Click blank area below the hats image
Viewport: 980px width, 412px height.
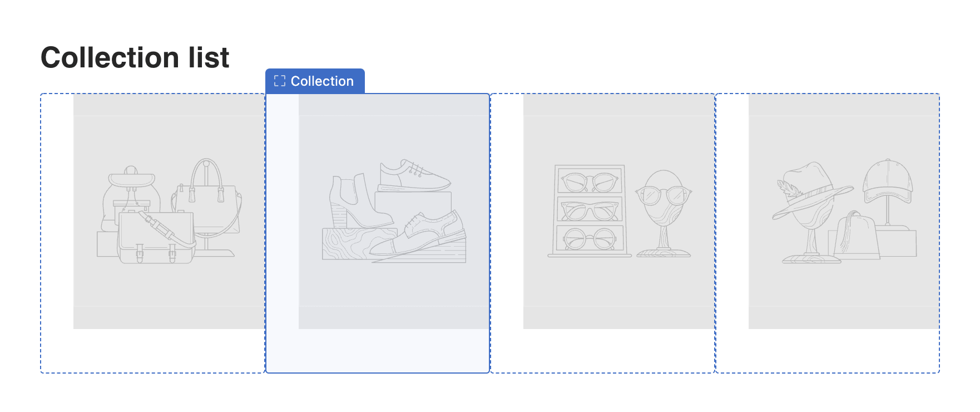[828, 351]
